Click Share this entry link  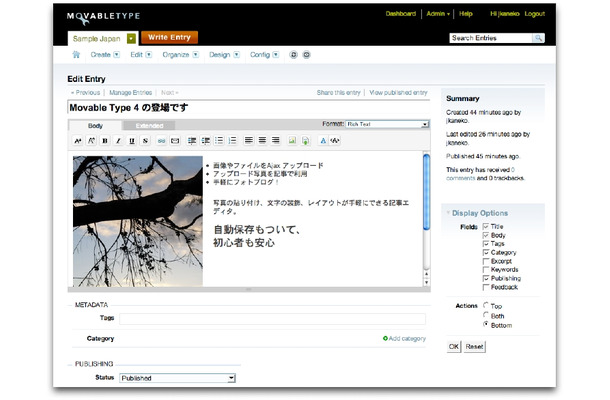coord(338,93)
